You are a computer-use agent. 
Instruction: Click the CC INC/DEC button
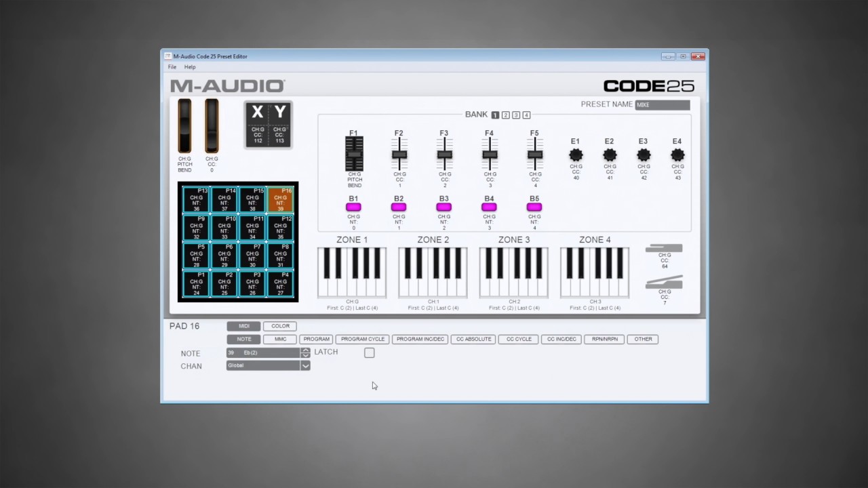[561, 339]
